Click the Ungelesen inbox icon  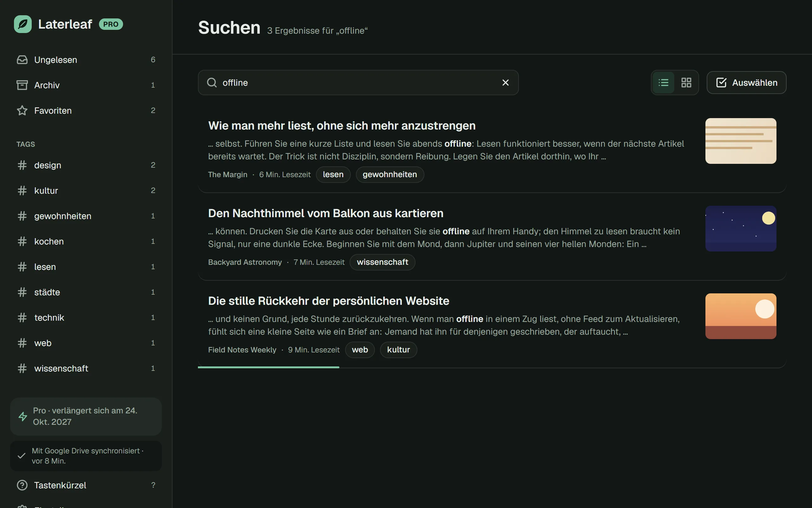pyautogui.click(x=22, y=60)
